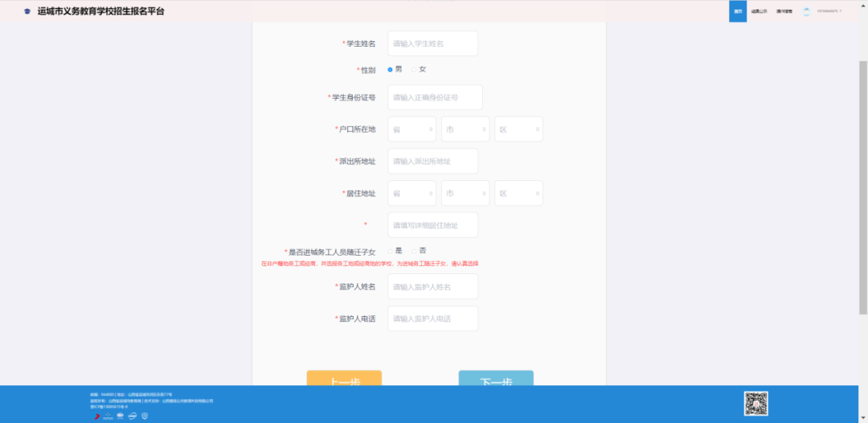Click the shield badge icon in footer

point(145,416)
